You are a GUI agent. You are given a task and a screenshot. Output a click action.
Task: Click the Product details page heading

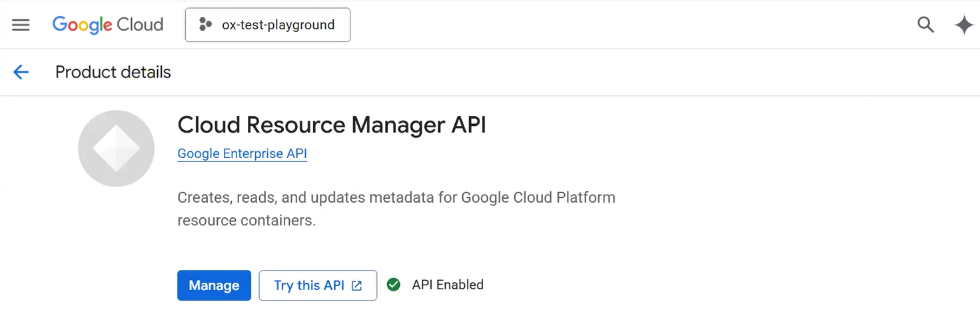[x=113, y=72]
